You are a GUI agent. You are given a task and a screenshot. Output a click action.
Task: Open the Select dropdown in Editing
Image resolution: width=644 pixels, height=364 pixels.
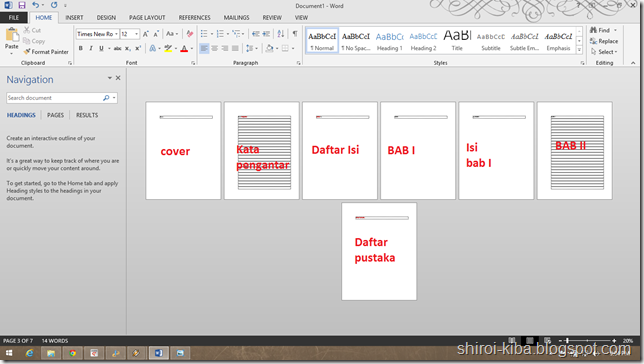click(x=604, y=52)
